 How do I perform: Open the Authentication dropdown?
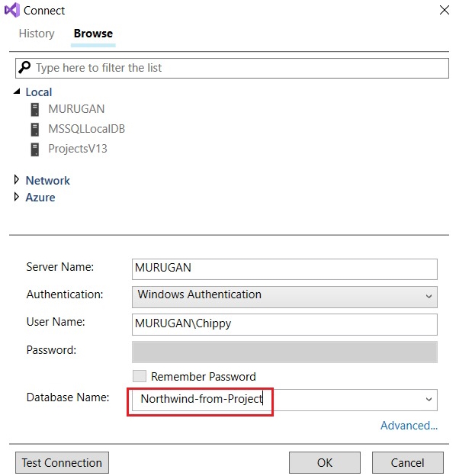284,297
